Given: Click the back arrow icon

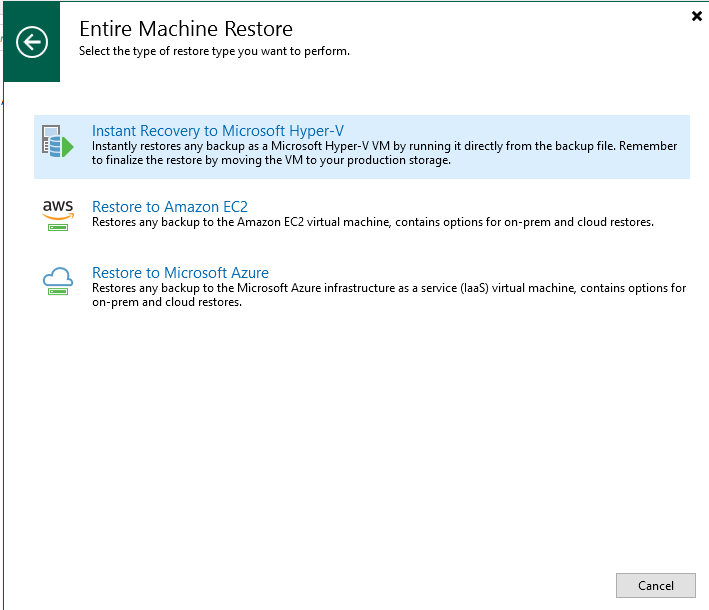Looking at the screenshot, I should [x=32, y=42].
